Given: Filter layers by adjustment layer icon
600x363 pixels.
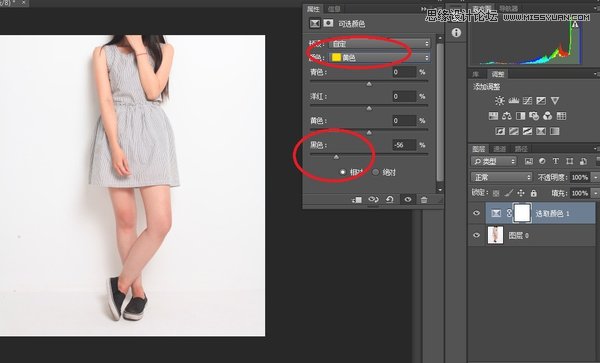Looking at the screenshot, I should tap(542, 161).
